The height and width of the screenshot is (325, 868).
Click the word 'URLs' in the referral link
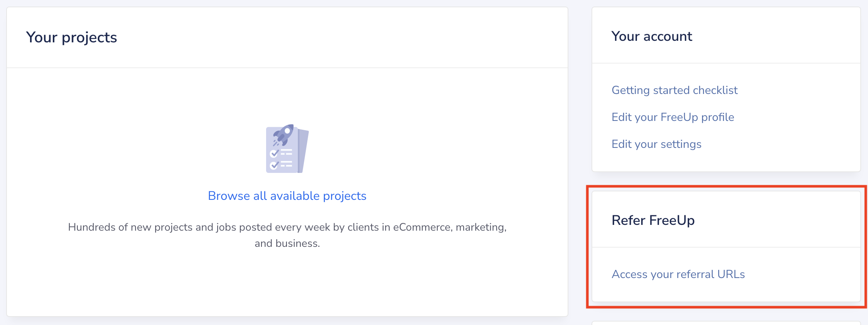pos(731,274)
